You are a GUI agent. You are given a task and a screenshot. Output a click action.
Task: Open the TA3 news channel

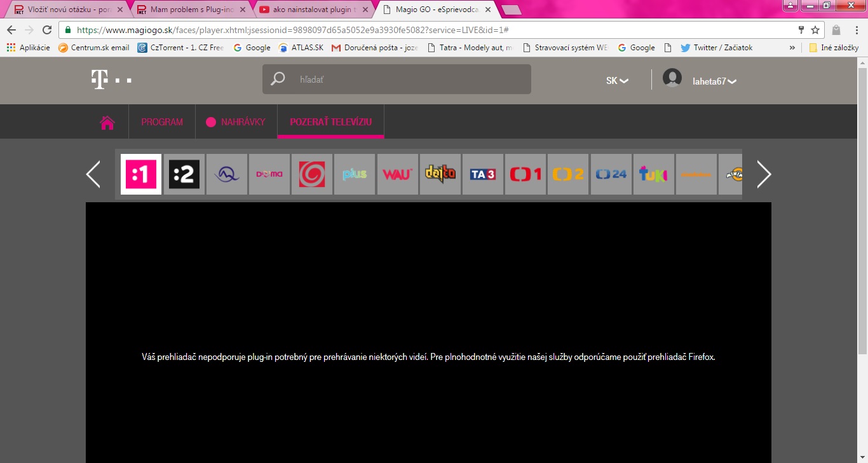point(482,174)
